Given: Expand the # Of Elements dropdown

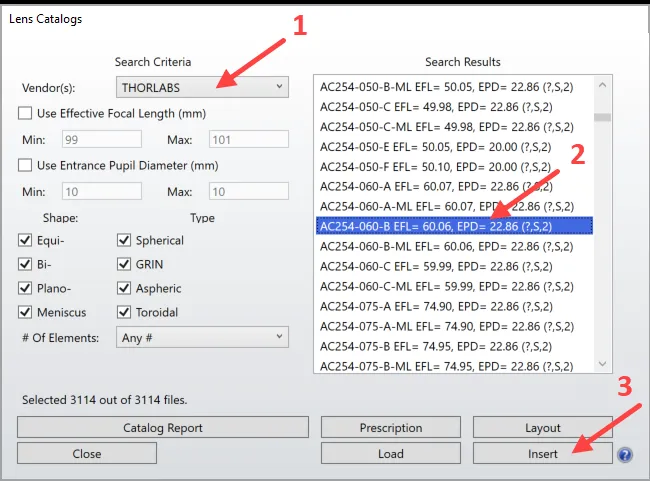Looking at the screenshot, I should pos(202,337).
